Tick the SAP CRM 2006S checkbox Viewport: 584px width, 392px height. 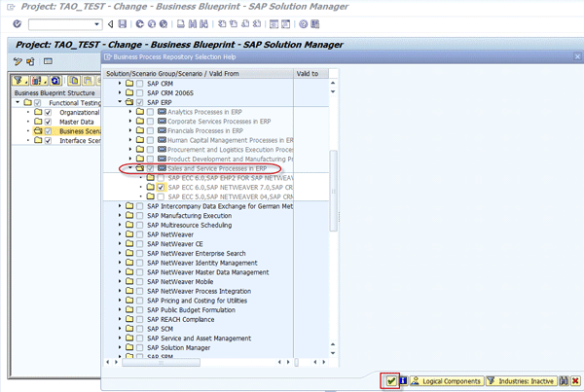(139, 92)
